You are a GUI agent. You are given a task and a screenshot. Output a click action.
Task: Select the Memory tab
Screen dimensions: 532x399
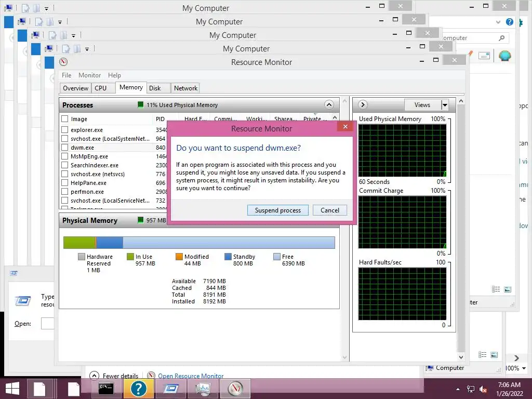click(x=131, y=87)
